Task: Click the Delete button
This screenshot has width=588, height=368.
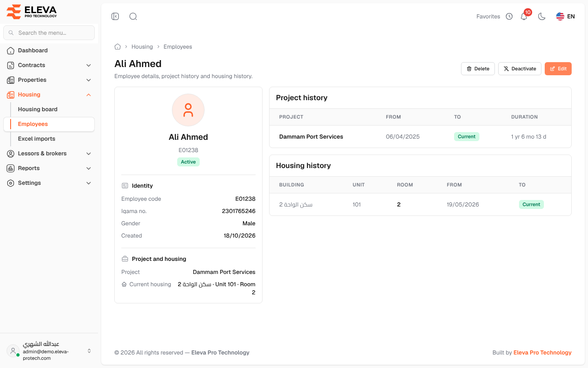Action: [x=478, y=69]
